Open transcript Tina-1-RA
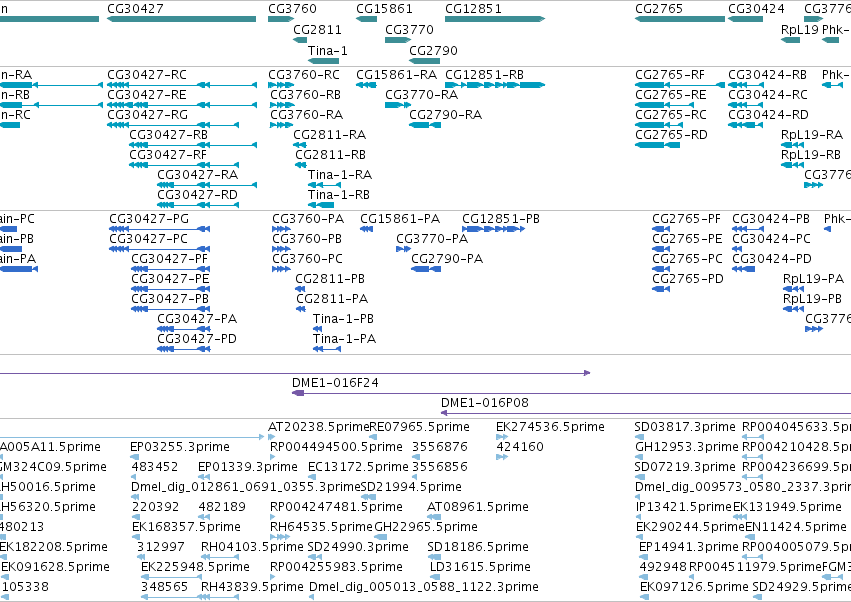 coord(324,185)
